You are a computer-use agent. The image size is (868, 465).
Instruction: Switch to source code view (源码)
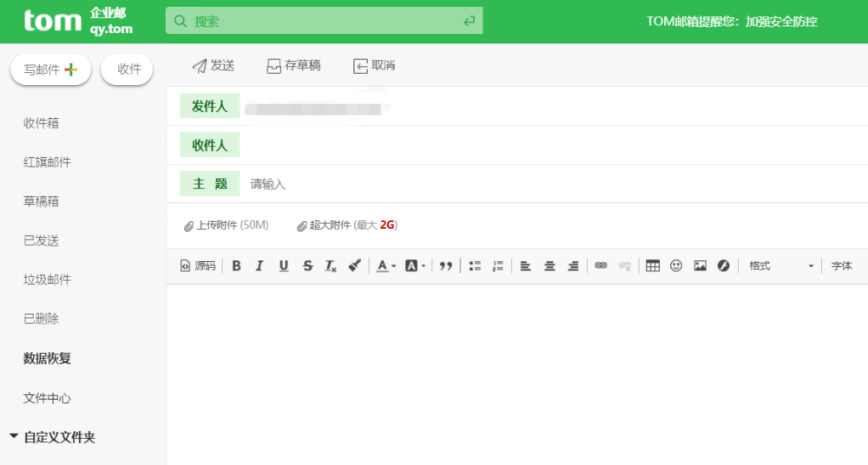click(x=198, y=265)
